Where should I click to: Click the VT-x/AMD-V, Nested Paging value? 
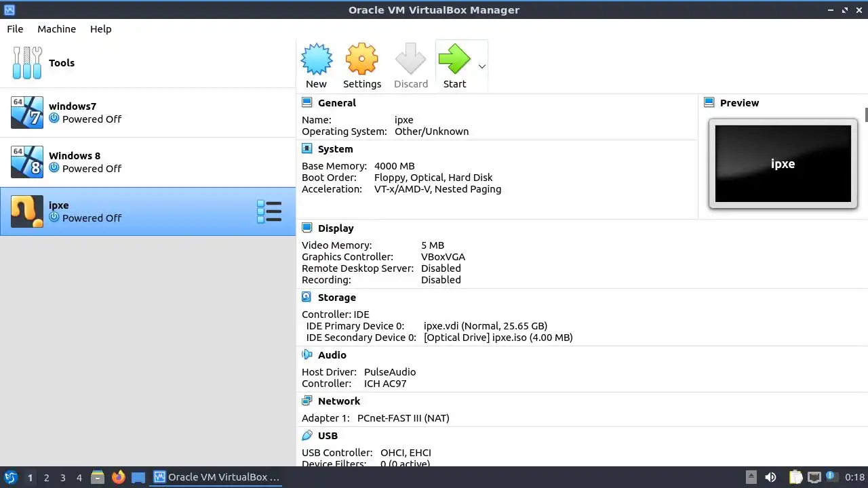tap(437, 189)
